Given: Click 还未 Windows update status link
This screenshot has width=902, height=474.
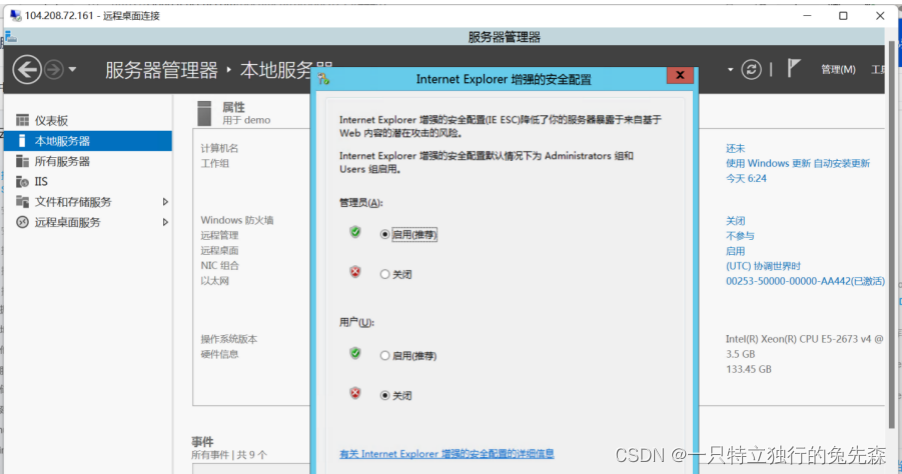Looking at the screenshot, I should pyautogui.click(x=735, y=148).
